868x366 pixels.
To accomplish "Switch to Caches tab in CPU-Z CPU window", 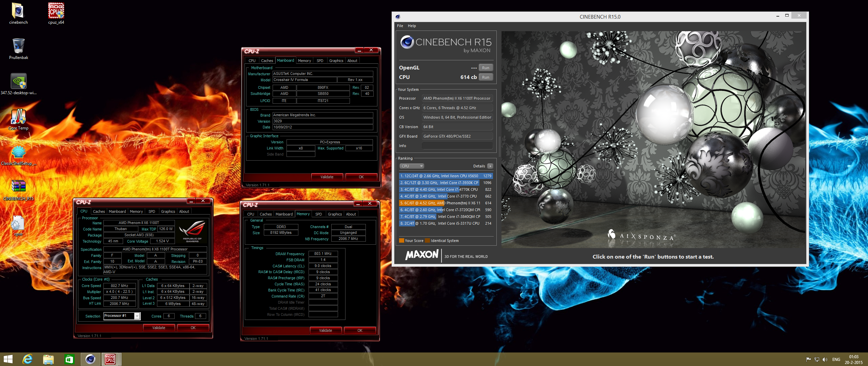I will 99,211.
